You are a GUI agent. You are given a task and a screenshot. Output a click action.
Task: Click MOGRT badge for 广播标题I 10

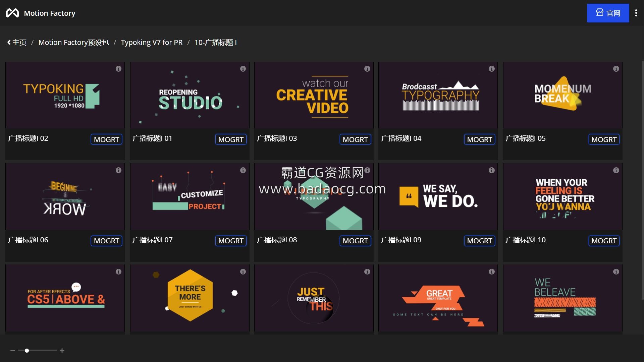[x=604, y=241]
